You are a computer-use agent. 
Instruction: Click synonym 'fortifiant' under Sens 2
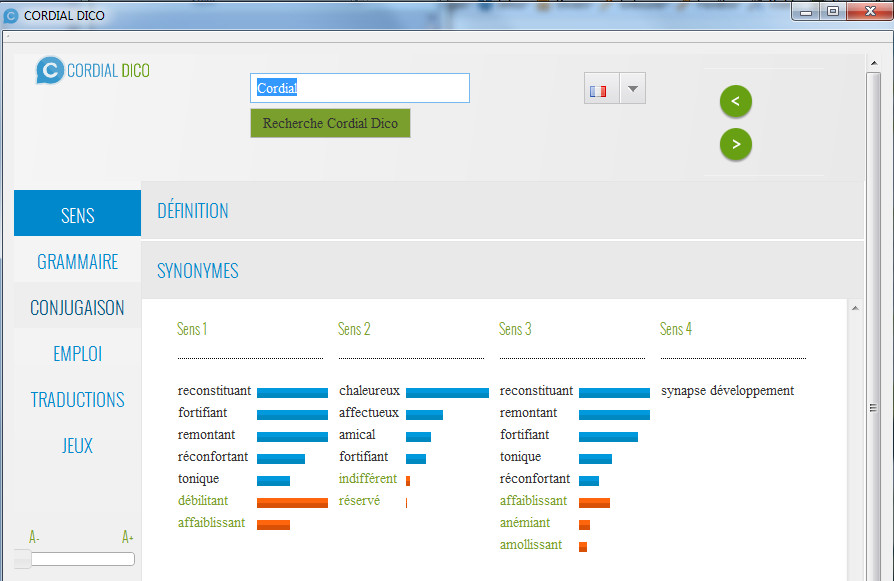click(x=364, y=457)
